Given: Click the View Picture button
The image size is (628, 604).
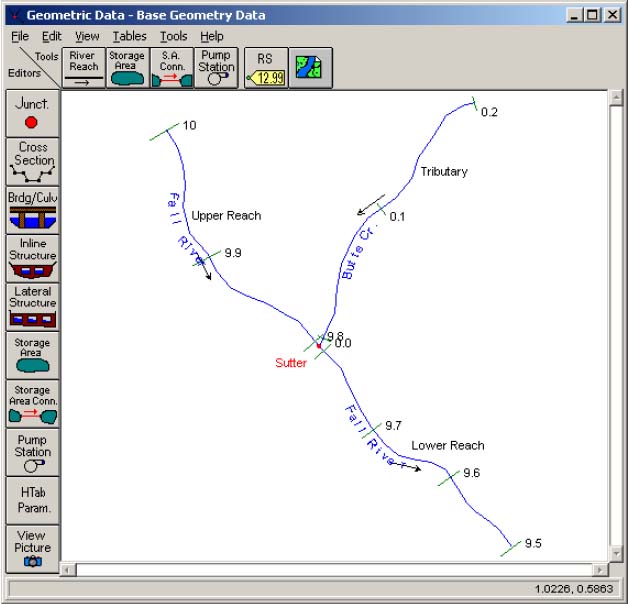Looking at the screenshot, I should 32,549.
